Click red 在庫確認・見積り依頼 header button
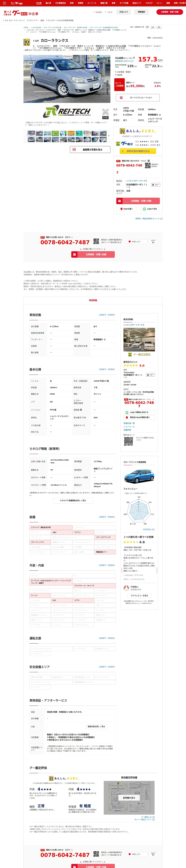Screen dimensions: 186x868 tap(170, 12)
